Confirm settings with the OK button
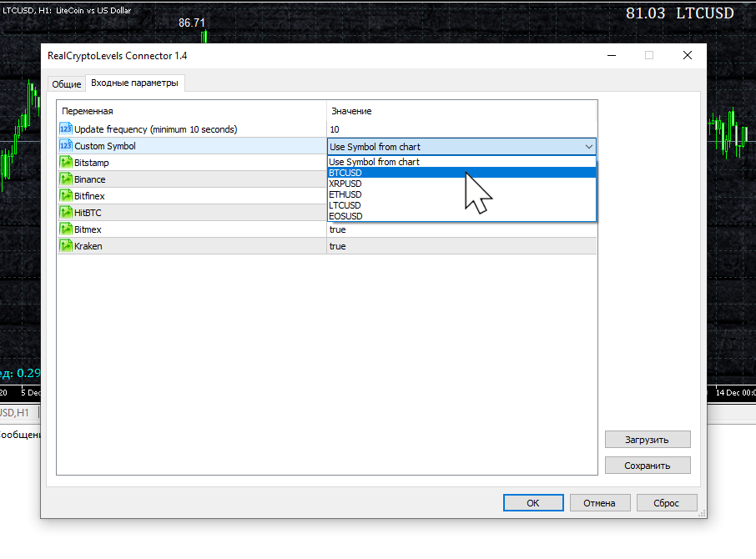Image resolution: width=756 pixels, height=559 pixels. pos(533,502)
